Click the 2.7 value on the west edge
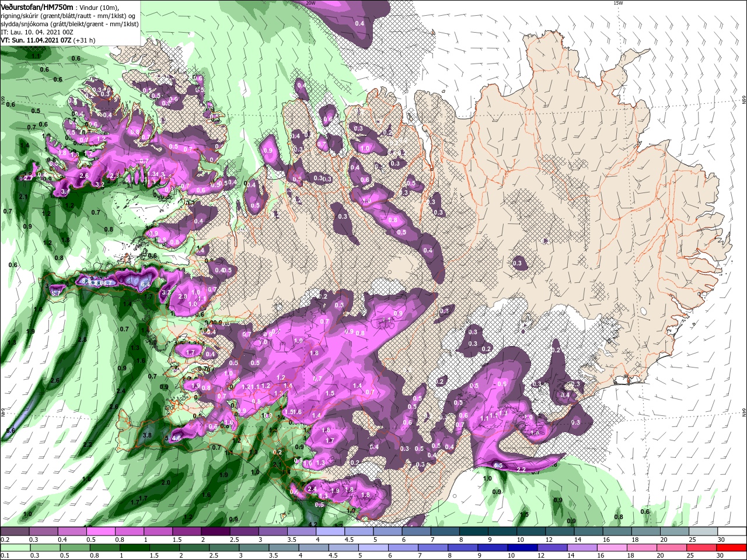747x560 pixels. (x=27, y=178)
